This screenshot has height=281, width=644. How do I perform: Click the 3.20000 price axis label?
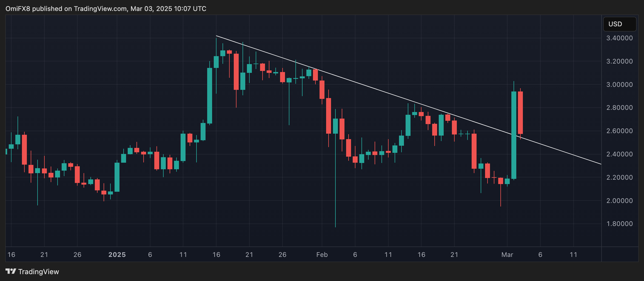(x=620, y=61)
